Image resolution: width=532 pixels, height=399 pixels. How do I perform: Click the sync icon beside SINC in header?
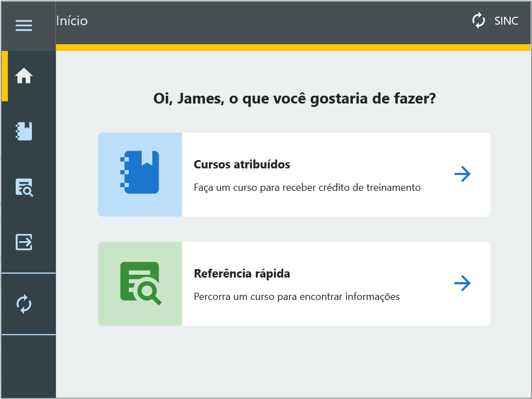click(478, 21)
